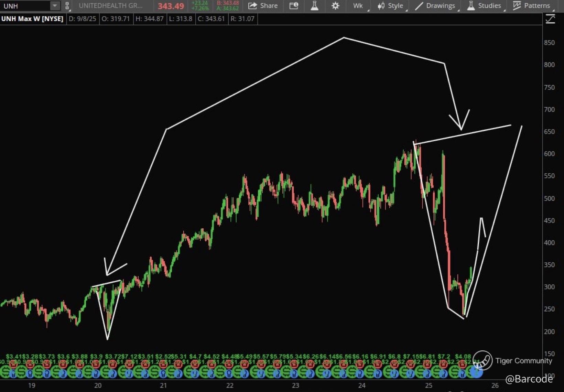Image resolution: width=564 pixels, height=392 pixels.
Task: Click the ask price A: 343.62
Action: point(228,8)
